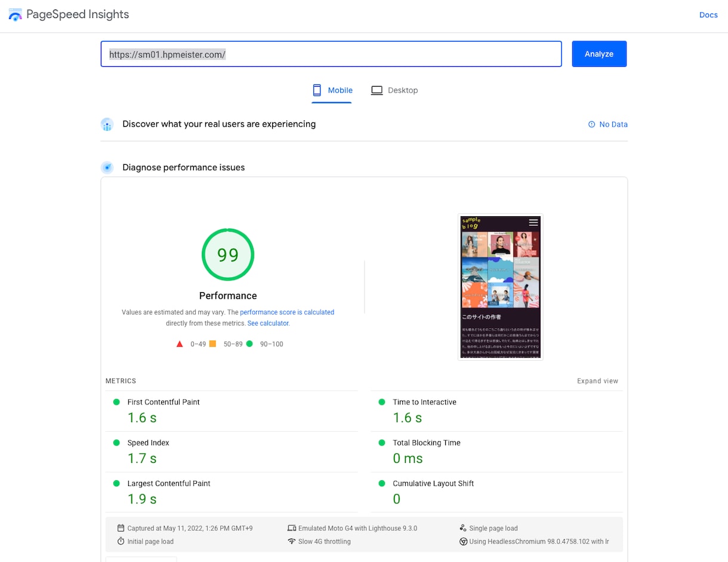The width and height of the screenshot is (728, 562).
Task: Click the calendar icon beside Captured date
Action: 121,528
